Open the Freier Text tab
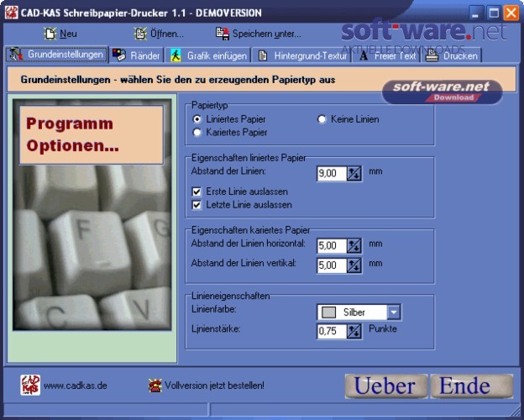 click(386, 55)
